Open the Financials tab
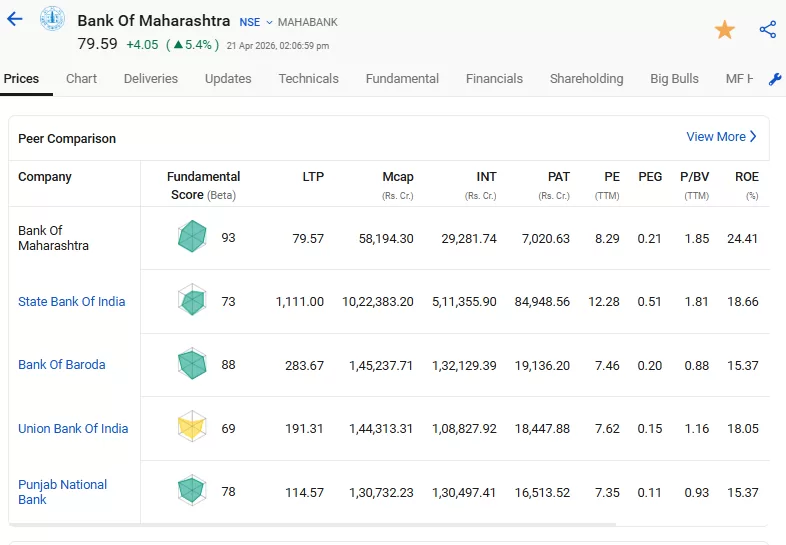This screenshot has height=545, width=786. click(x=494, y=79)
